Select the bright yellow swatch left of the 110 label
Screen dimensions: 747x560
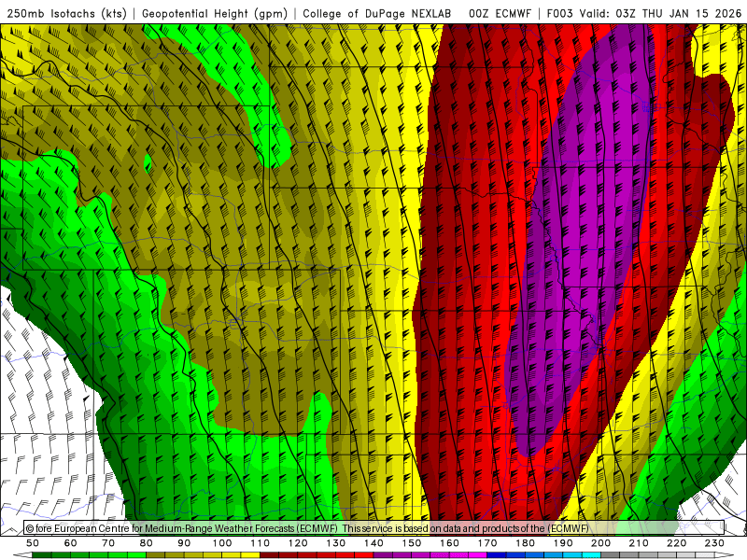[250, 555]
